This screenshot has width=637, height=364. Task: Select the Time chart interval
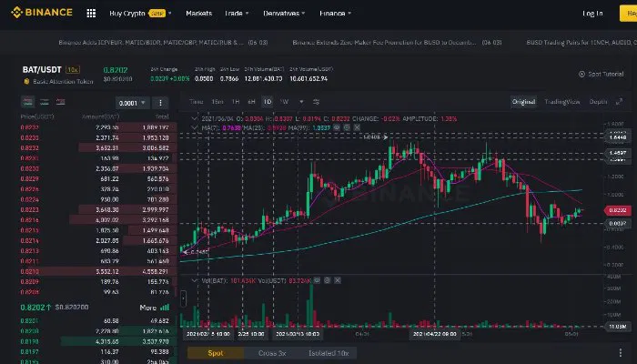[x=196, y=102]
